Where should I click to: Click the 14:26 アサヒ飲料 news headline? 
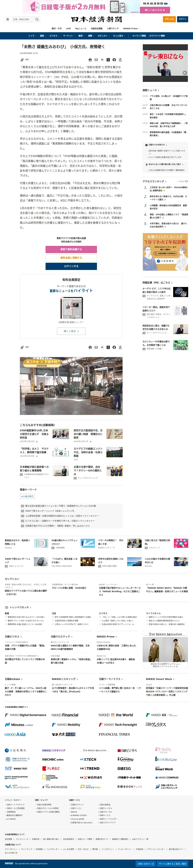[x=169, y=98]
